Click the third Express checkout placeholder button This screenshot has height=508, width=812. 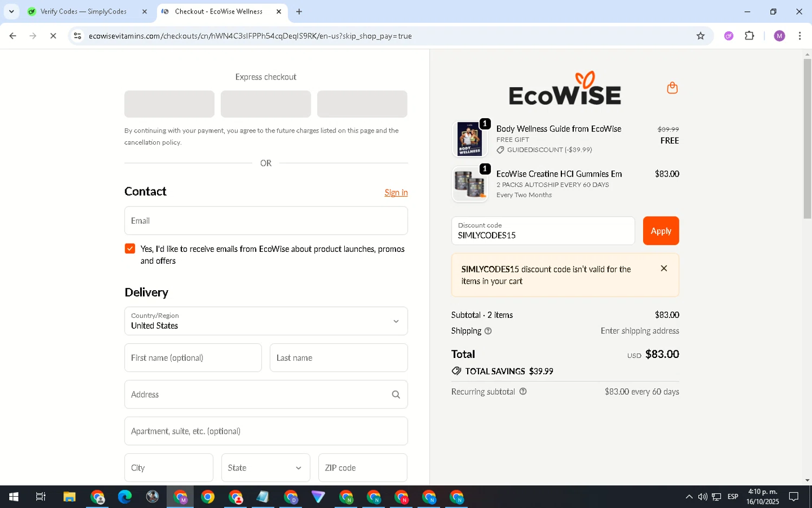(362, 104)
